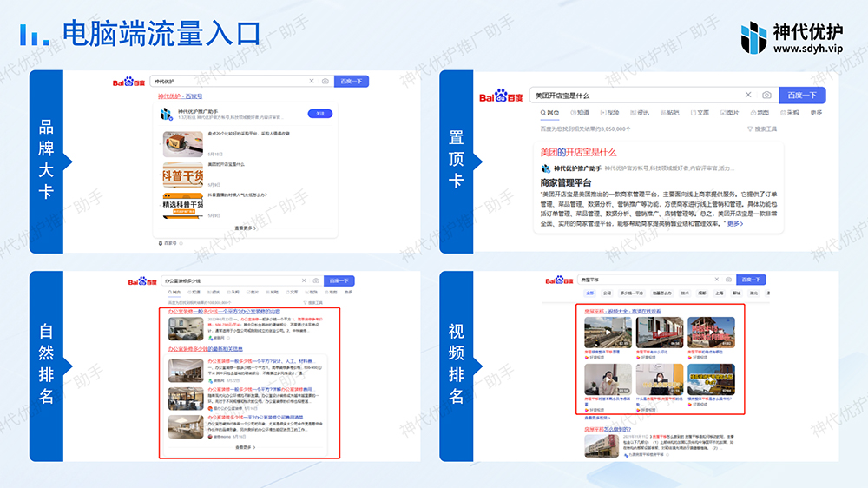This screenshot has width=868, height=488.
Task: Open the shopping-cart cube article thumbnail
Action: 182,144
